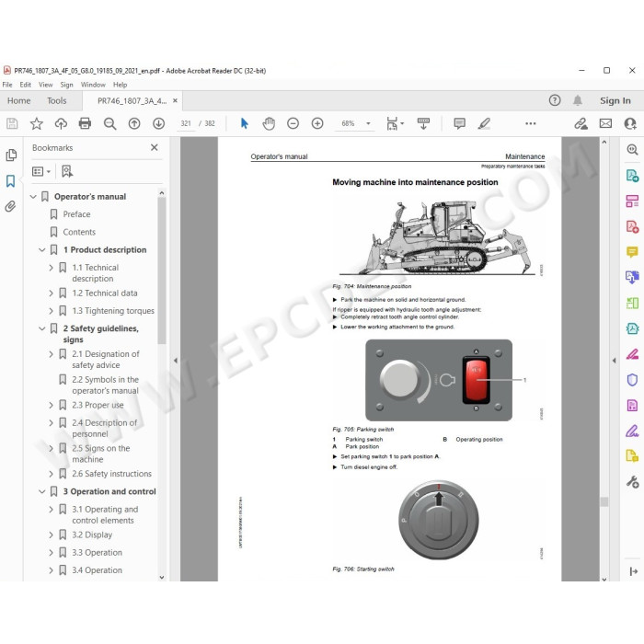Open the Sign menu
644x644 pixels.
click(x=66, y=85)
